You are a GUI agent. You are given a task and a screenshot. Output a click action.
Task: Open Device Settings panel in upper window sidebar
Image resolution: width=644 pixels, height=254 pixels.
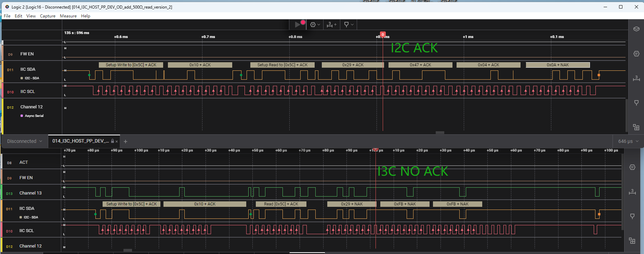pyautogui.click(x=636, y=29)
